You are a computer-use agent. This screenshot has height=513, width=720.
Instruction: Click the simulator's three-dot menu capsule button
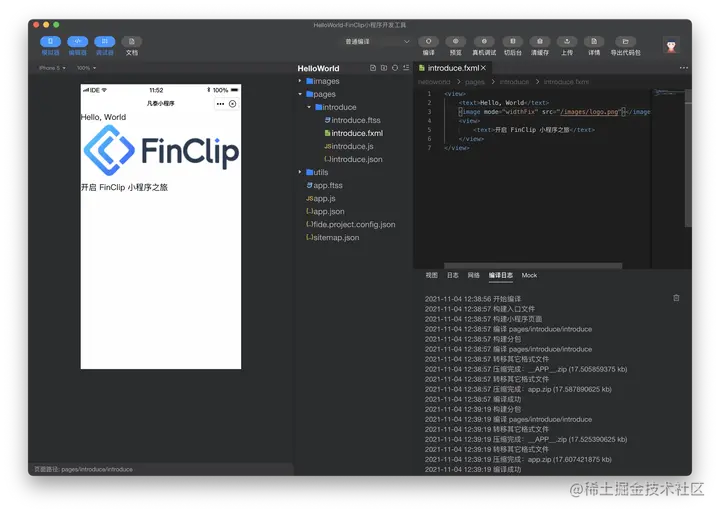click(220, 104)
